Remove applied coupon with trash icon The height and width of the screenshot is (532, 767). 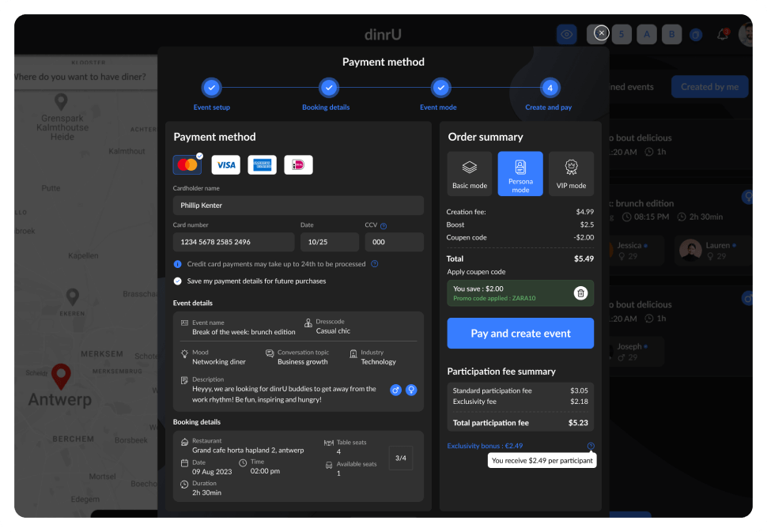[x=580, y=293]
